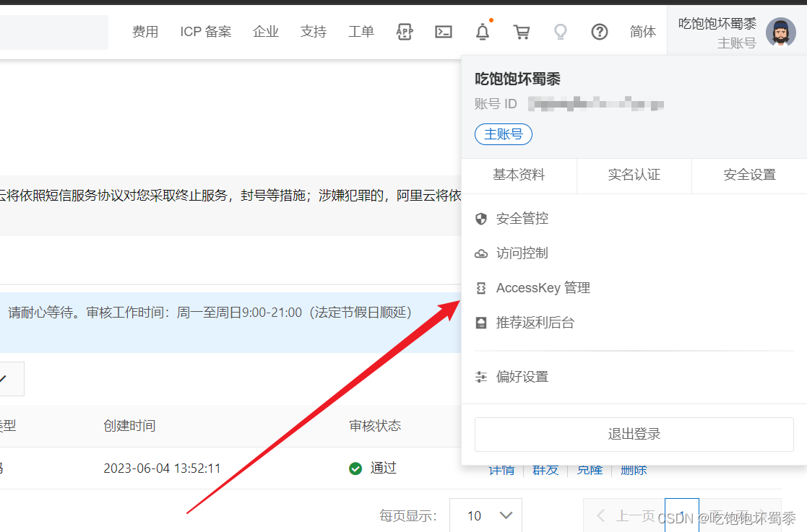This screenshot has width=807, height=532.
Task: Open the help question mark icon
Action: click(600, 32)
